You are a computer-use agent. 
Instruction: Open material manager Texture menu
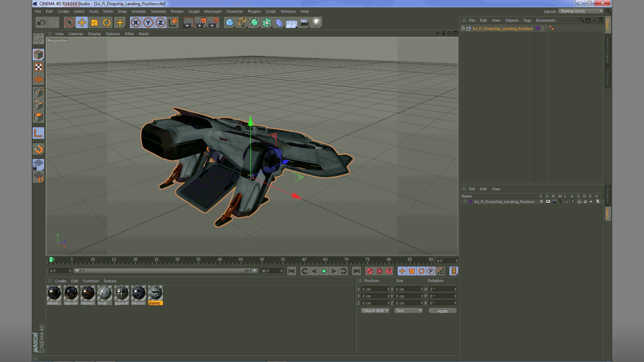click(110, 281)
